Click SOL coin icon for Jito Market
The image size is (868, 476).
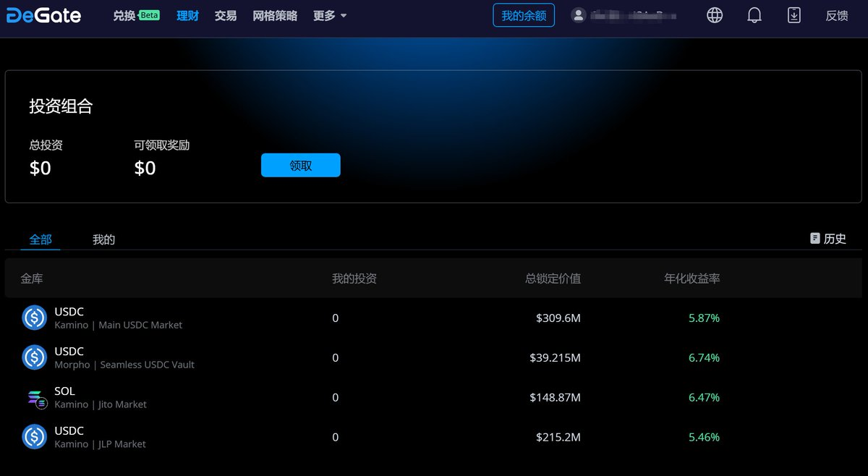(36, 398)
